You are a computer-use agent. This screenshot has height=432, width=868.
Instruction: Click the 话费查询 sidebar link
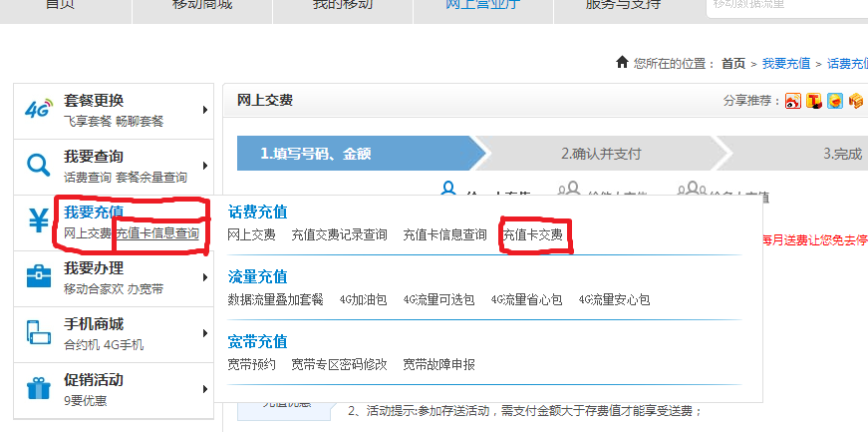(x=88, y=178)
